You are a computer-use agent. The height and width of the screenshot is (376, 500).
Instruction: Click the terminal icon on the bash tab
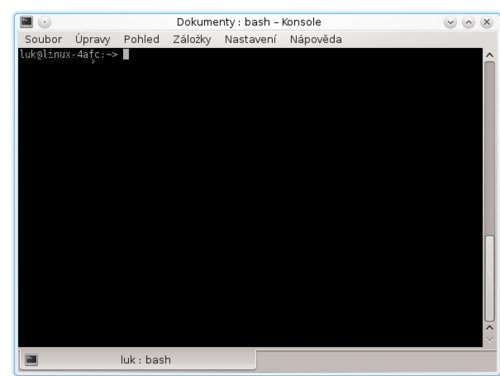click(31, 360)
